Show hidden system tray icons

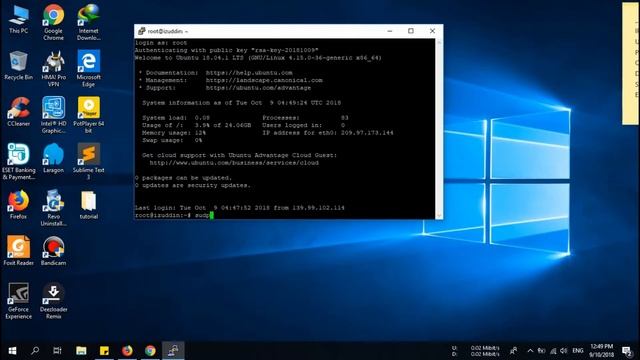point(530,351)
